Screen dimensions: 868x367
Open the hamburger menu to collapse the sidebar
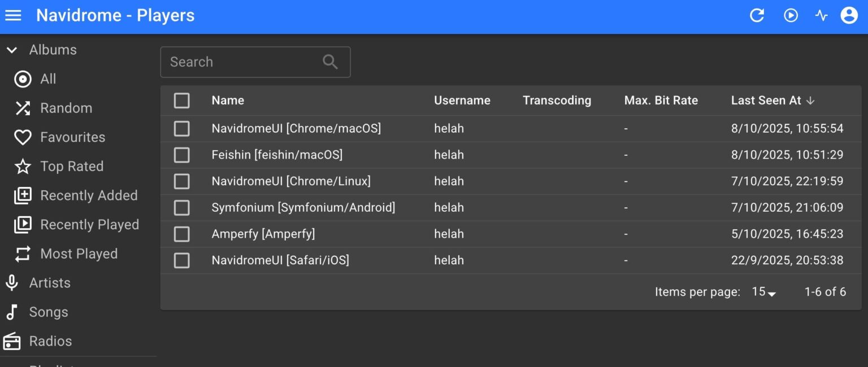(x=13, y=15)
